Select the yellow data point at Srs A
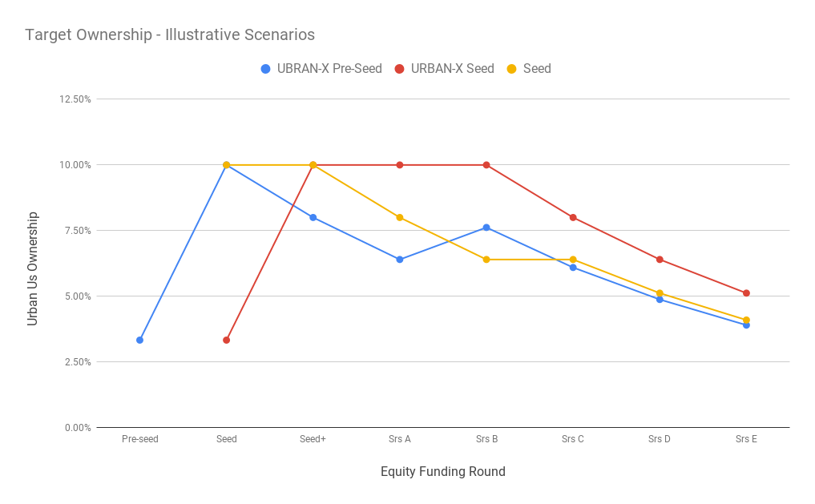Image resolution: width=815 pixels, height=504 pixels. click(x=400, y=217)
